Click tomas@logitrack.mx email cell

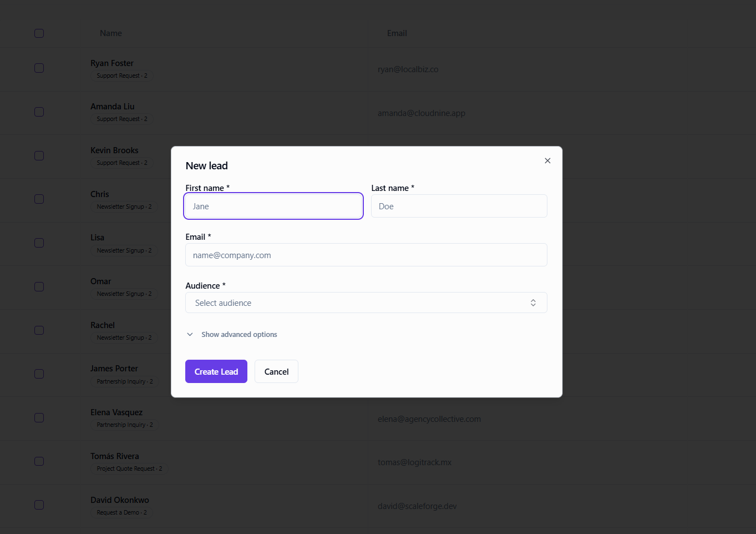click(x=415, y=462)
